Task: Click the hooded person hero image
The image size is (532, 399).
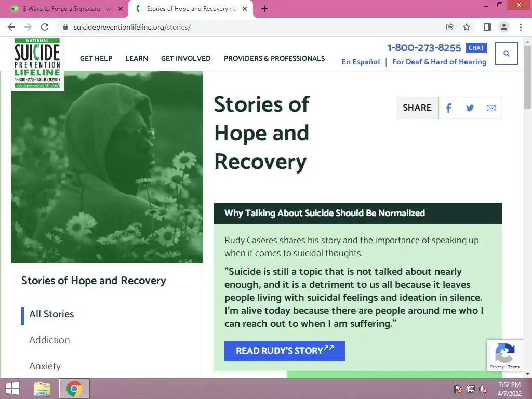Action: tap(107, 167)
